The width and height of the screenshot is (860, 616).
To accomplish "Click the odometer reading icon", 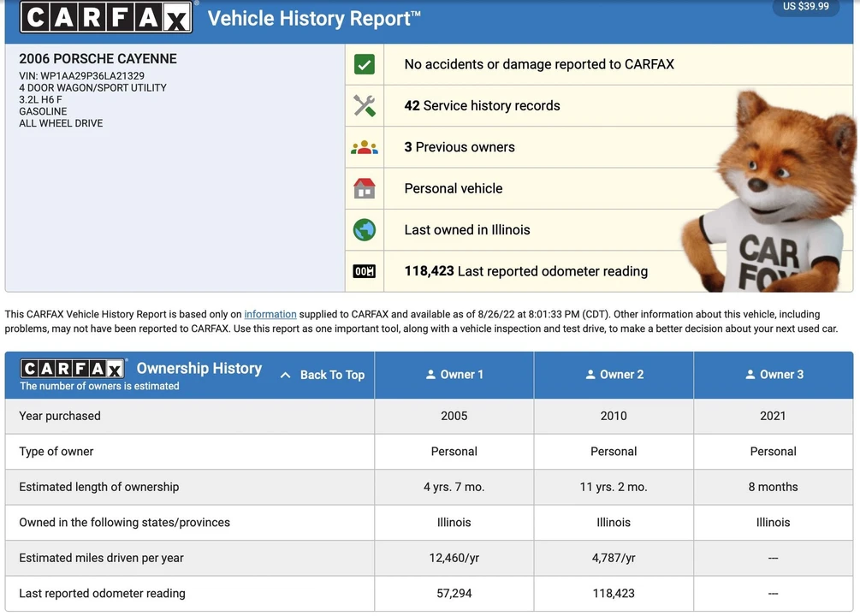I will tap(365, 271).
